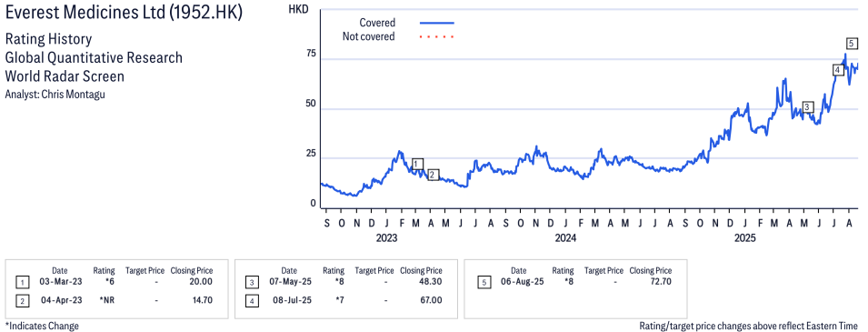Click the Rating History heading
The width and height of the screenshot is (868, 332).
pos(49,40)
